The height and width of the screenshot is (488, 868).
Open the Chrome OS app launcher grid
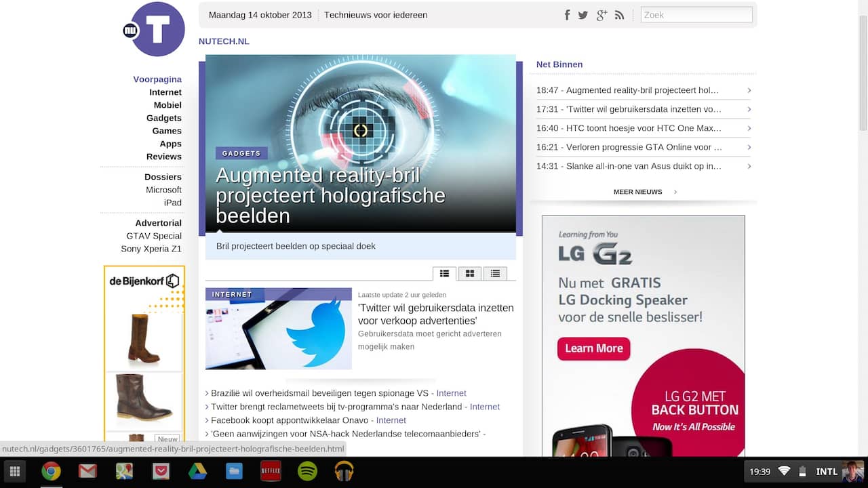point(14,471)
